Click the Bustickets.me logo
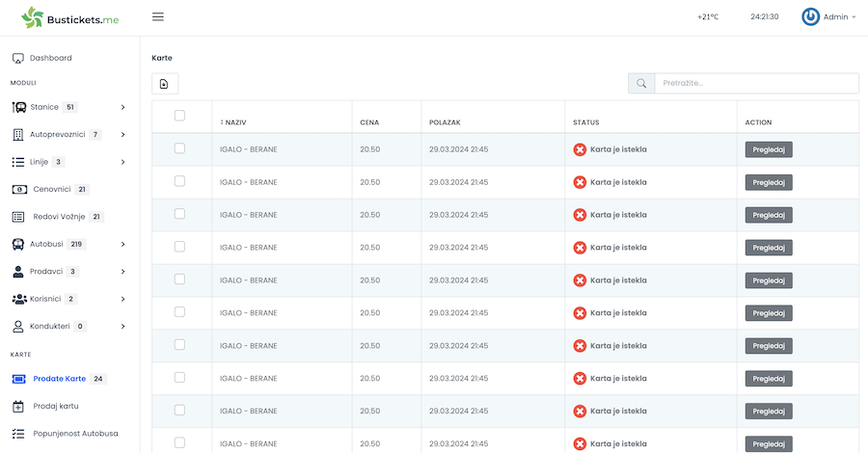Viewport: 868px width, 453px height. pyautogui.click(x=69, y=18)
